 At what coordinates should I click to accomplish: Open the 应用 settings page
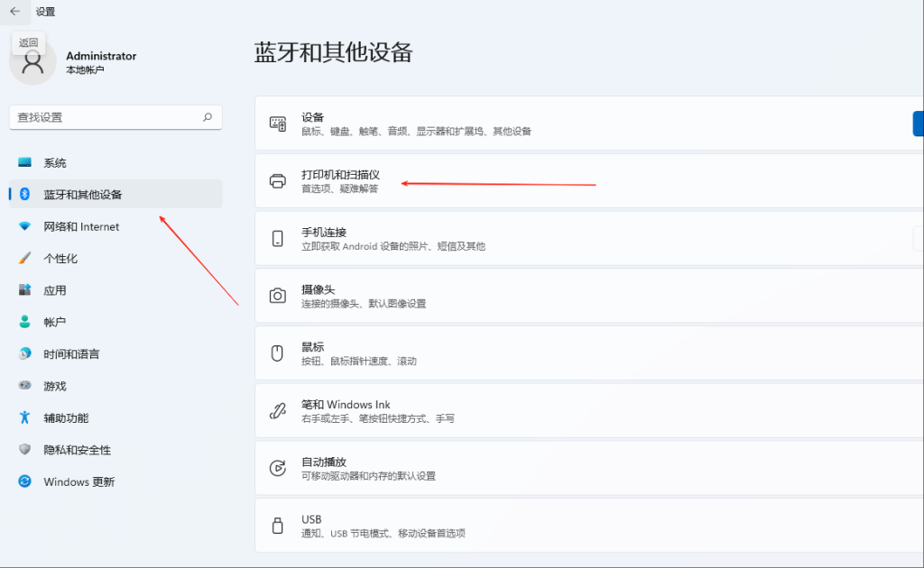115,290
